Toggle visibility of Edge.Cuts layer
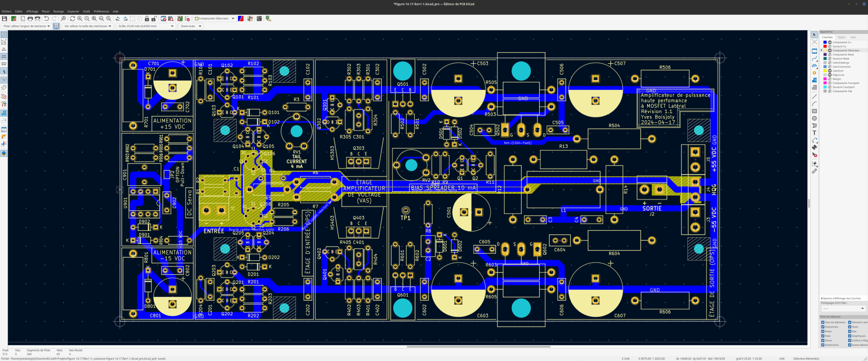This screenshot has height=361, width=868. pos(830,75)
